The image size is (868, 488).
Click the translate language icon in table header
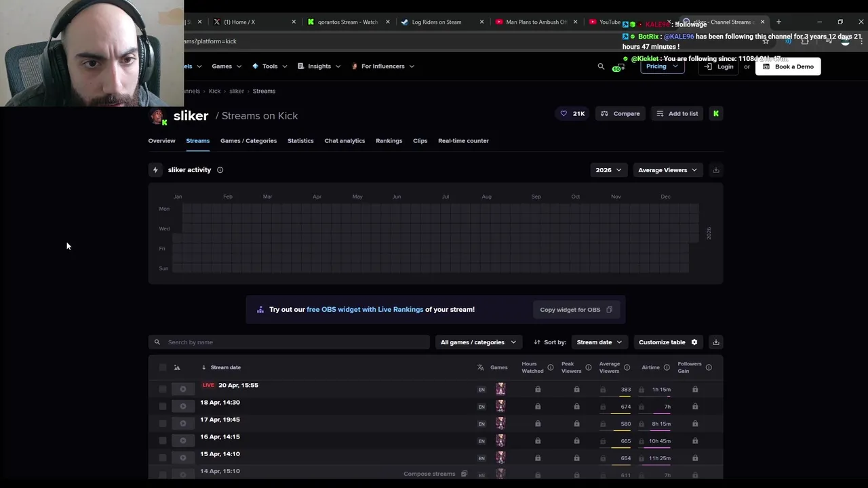(x=480, y=367)
